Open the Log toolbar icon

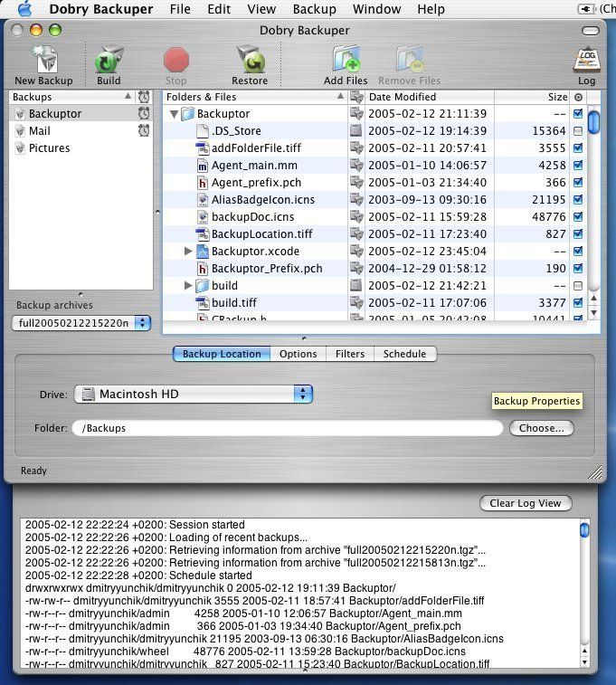click(586, 60)
